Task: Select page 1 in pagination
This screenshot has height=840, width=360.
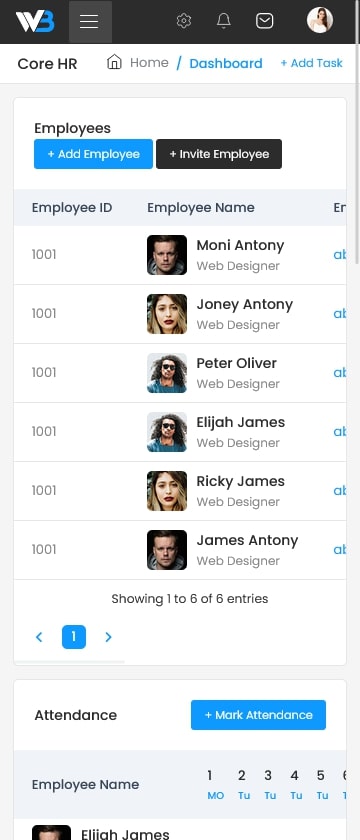Action: (x=74, y=637)
